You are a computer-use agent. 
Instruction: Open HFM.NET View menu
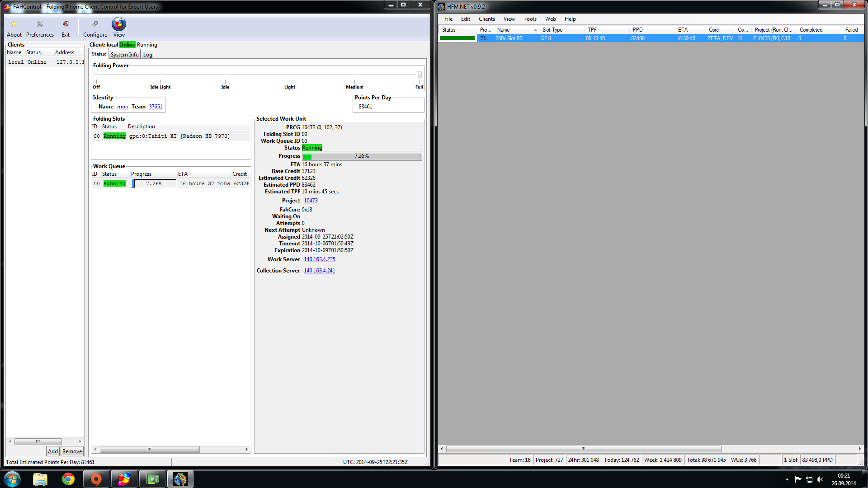coord(509,19)
